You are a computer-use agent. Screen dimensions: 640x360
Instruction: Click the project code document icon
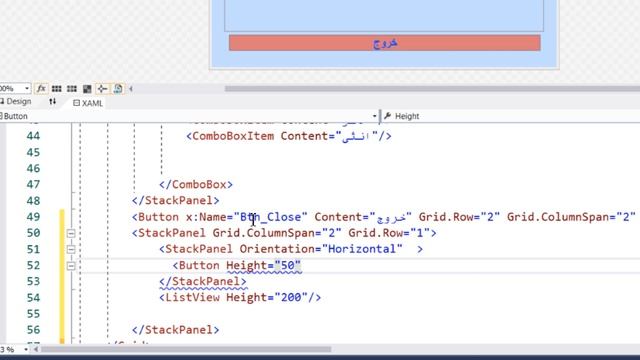point(118,89)
